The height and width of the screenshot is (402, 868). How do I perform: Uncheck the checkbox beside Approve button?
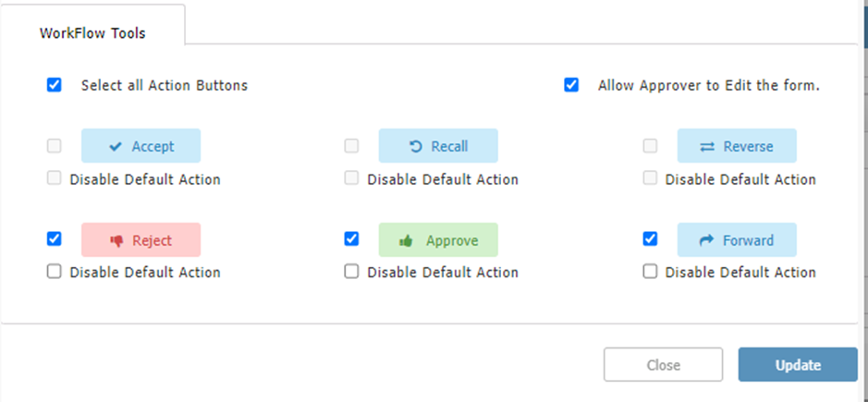point(351,238)
